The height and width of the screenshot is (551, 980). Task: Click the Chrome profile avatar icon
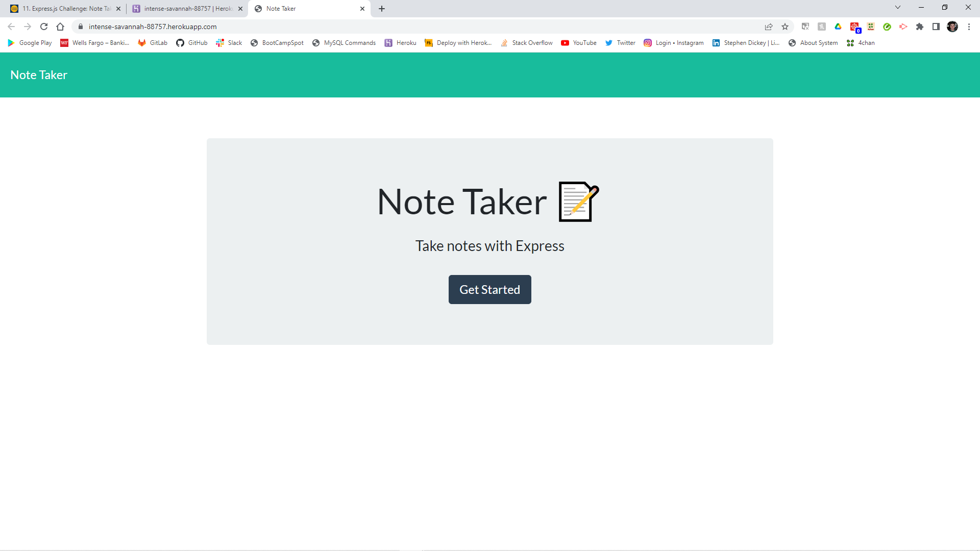point(952,26)
